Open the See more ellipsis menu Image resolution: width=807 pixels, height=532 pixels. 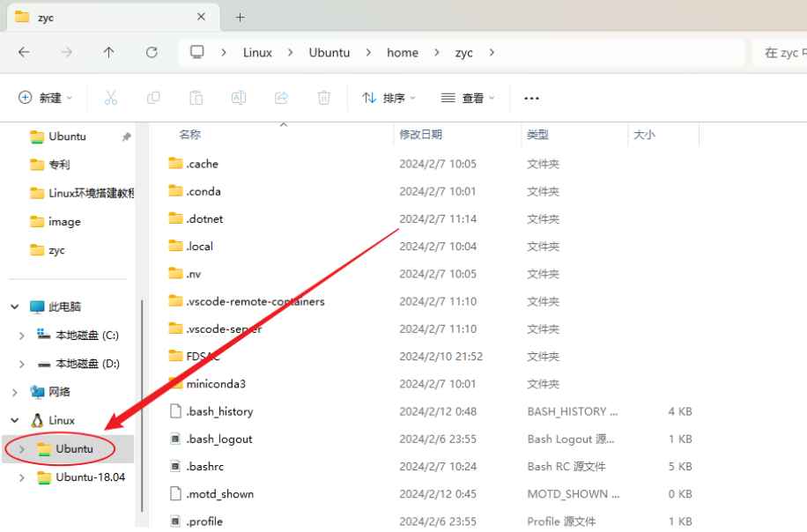[x=530, y=98]
